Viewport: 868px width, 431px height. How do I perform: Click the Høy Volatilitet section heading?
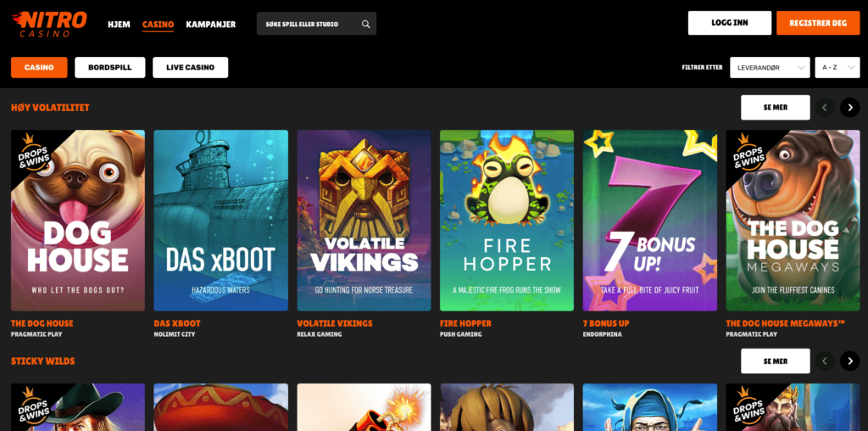pos(50,108)
